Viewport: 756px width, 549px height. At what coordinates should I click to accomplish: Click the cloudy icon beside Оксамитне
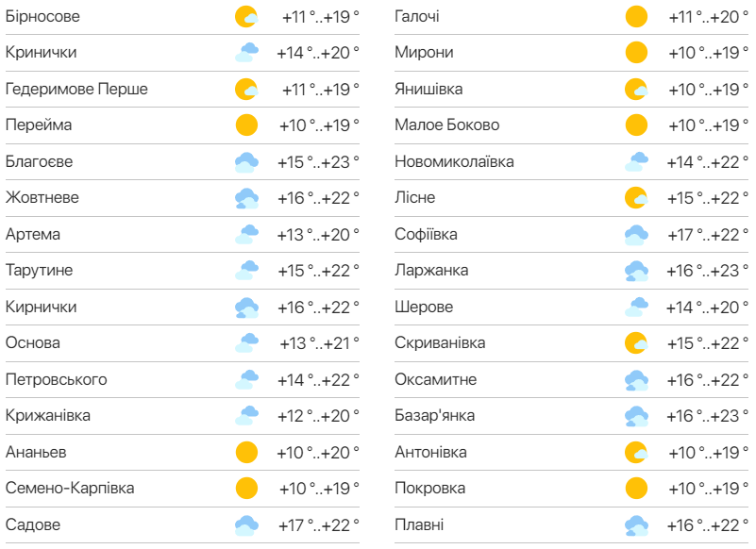637,380
